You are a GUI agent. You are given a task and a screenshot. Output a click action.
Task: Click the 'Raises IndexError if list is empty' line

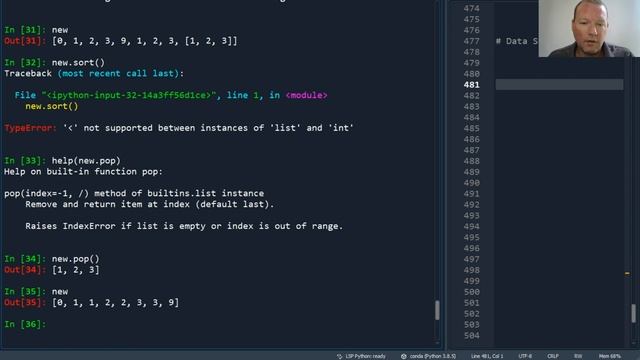tap(184, 226)
